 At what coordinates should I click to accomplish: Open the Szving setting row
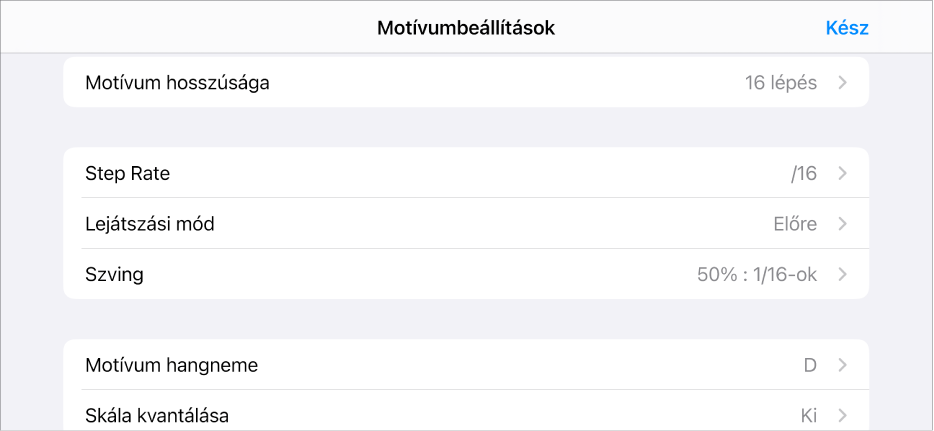115,274
